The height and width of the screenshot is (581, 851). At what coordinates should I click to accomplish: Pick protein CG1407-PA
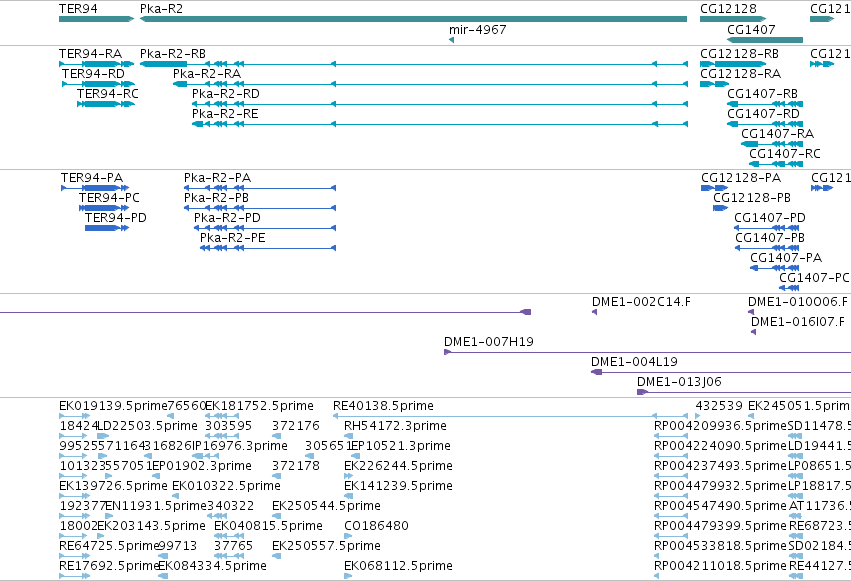775,269
